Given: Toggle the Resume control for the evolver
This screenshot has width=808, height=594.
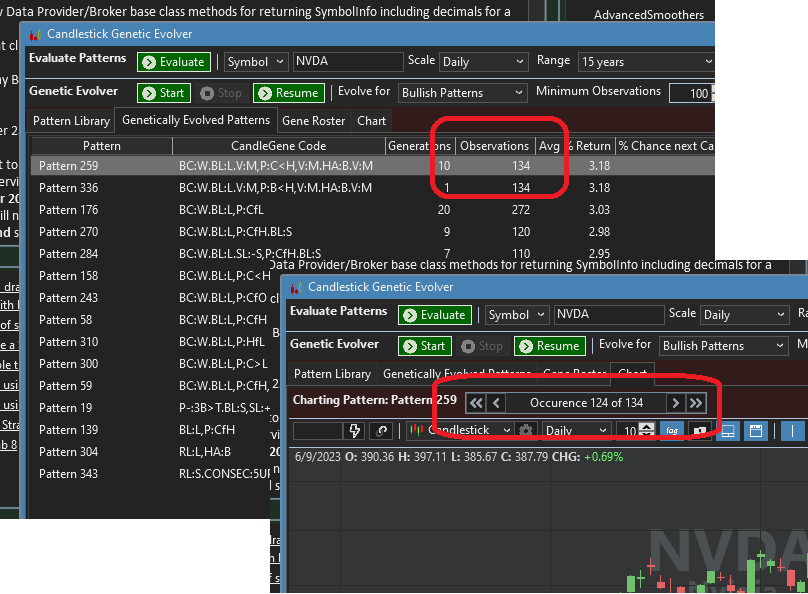Looking at the screenshot, I should 288,92.
